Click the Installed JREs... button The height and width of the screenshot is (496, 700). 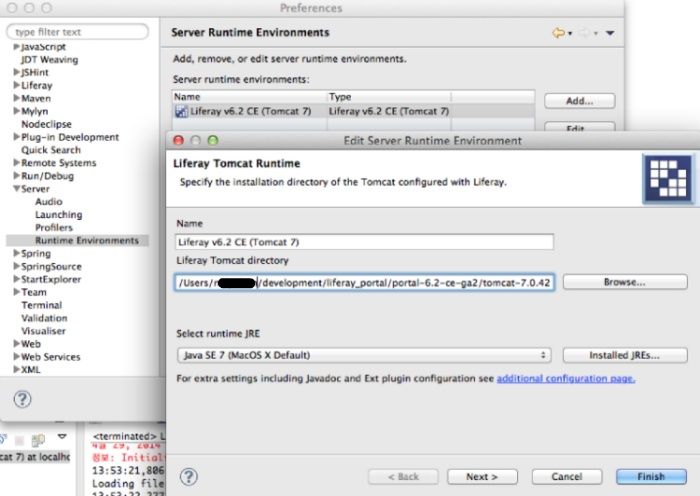point(625,355)
